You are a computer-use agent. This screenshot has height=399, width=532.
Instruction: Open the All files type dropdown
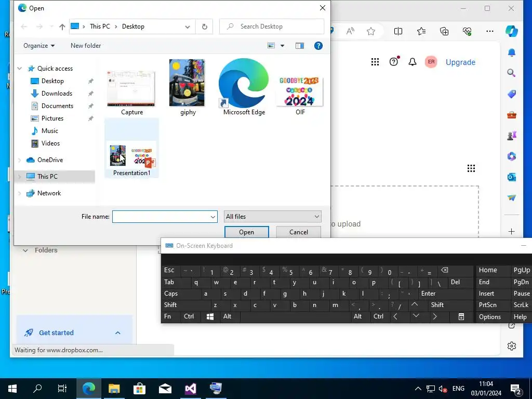272,217
